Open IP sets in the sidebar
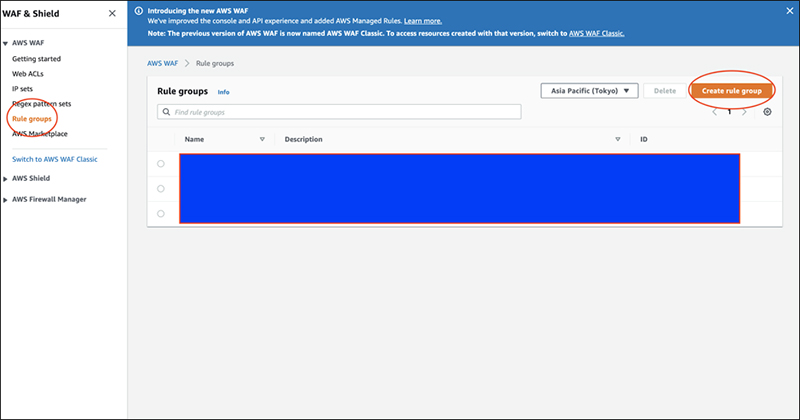The width and height of the screenshot is (800, 420). click(x=23, y=88)
